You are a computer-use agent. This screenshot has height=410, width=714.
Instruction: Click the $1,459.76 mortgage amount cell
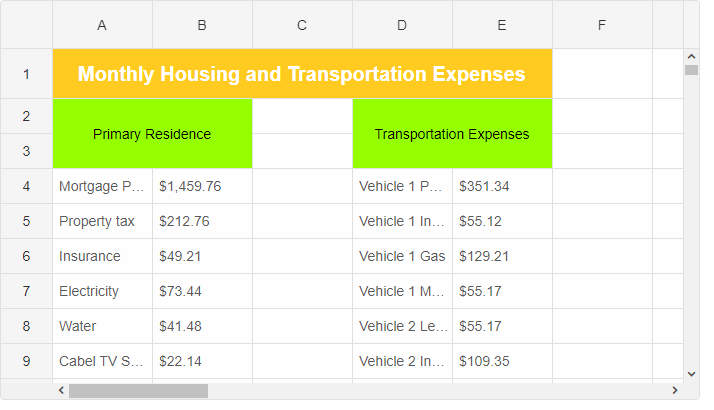[202, 186]
